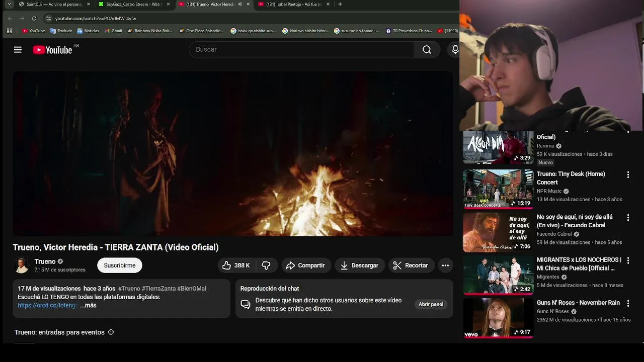Viewport: 644px width, 362px height.
Task: Open Traducir bookmark
Action: pyautogui.click(x=61, y=31)
